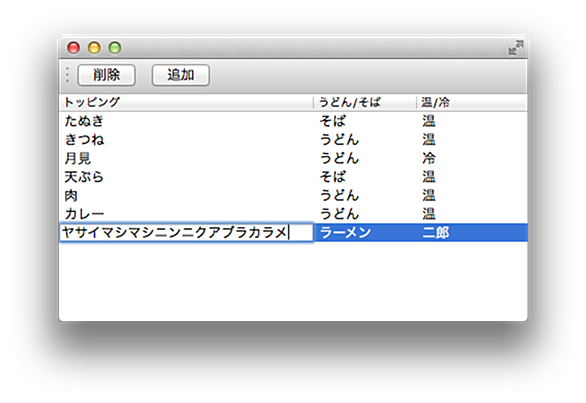The width and height of the screenshot is (586, 403).
Task: Close the window with the red button
Action: click(73, 48)
